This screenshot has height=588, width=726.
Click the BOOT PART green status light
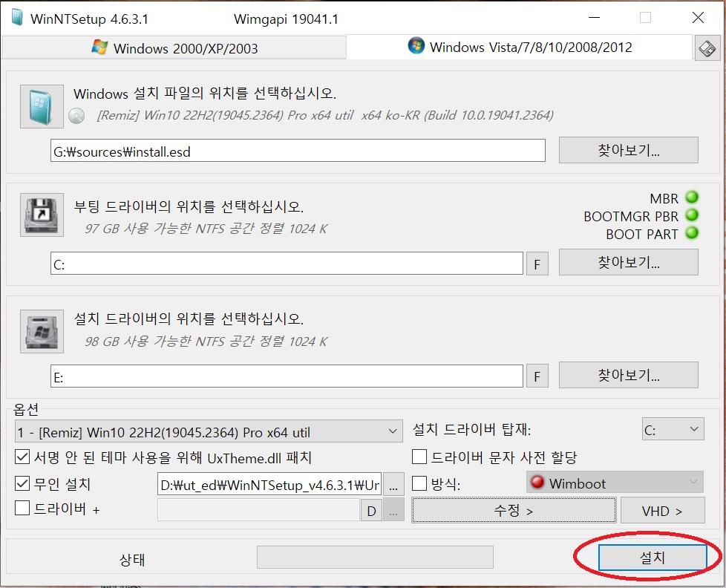pyautogui.click(x=692, y=233)
